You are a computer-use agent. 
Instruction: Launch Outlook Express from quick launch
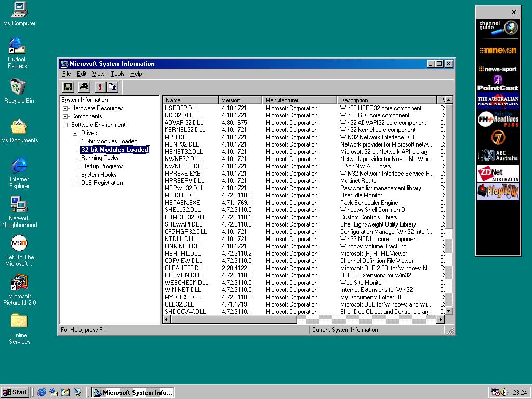coord(54,393)
